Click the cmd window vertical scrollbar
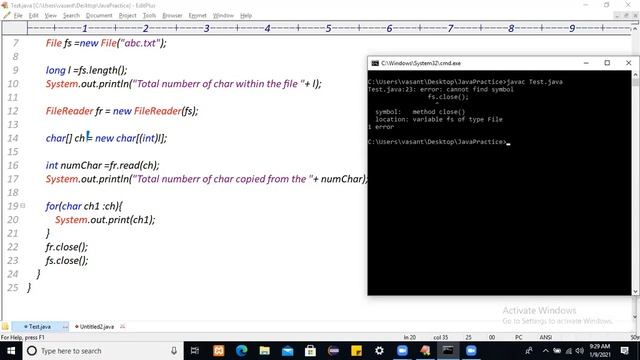 (x=636, y=182)
